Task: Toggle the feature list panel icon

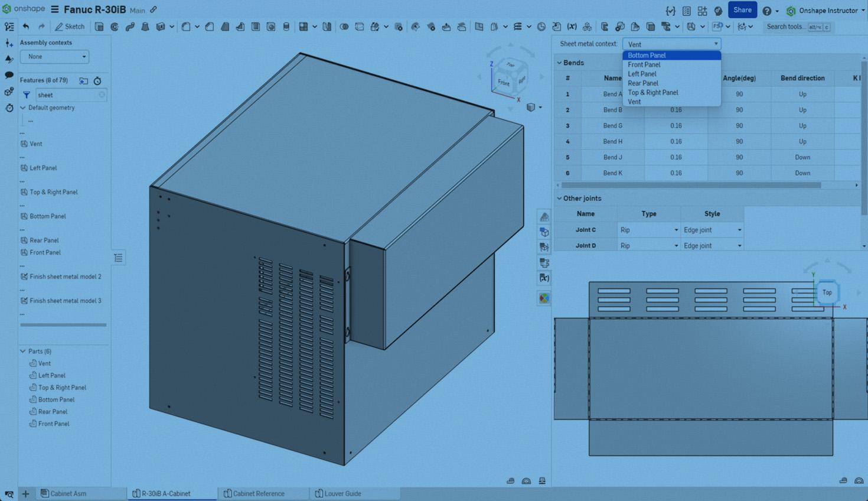Action: tap(119, 258)
